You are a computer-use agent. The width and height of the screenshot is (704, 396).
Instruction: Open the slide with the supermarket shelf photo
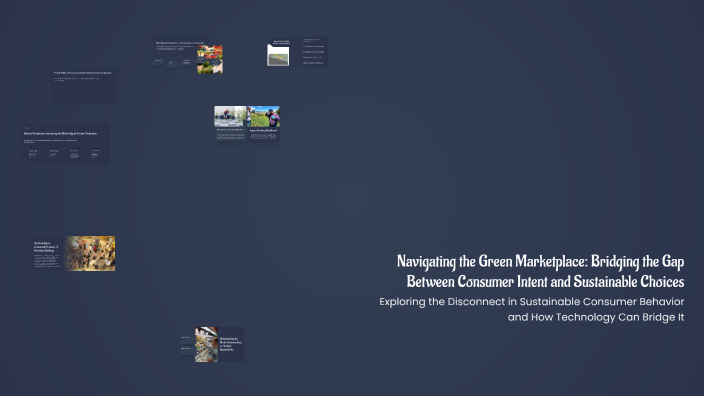[212, 344]
